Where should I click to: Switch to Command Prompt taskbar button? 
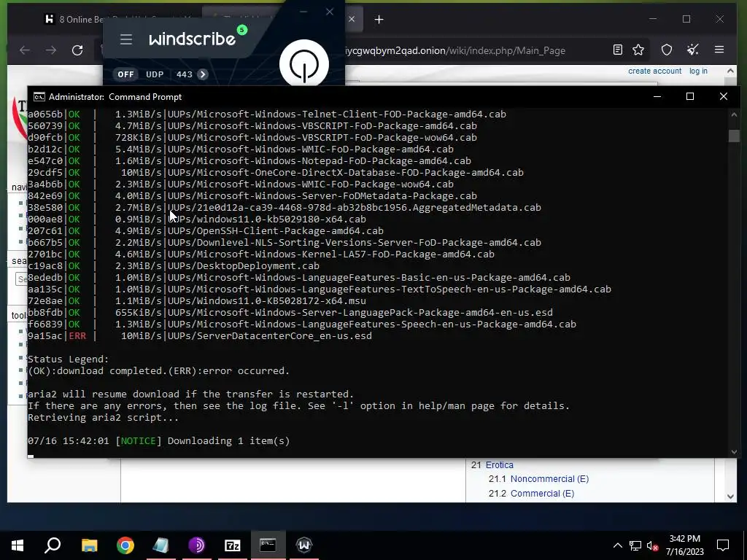point(268,545)
